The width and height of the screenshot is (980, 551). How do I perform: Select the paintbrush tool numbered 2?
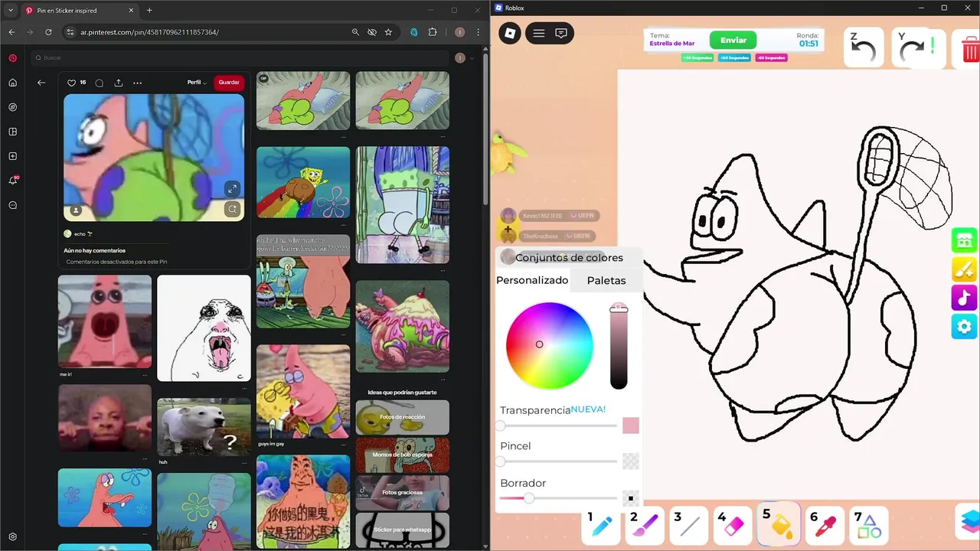(645, 526)
